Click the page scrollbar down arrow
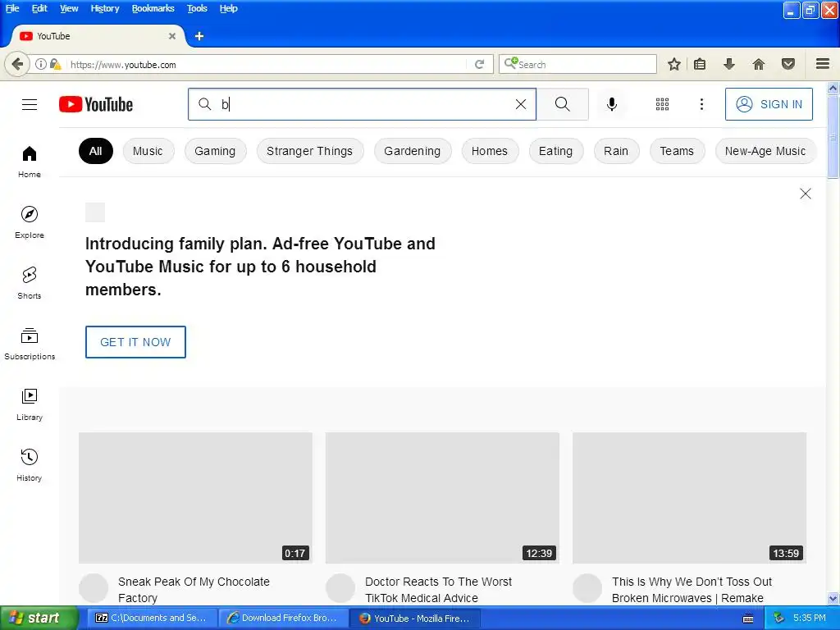 [833, 598]
